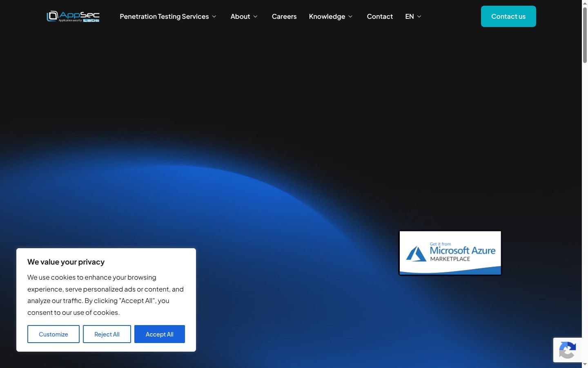Accept All cookies
This screenshot has width=588, height=368.
coord(160,334)
